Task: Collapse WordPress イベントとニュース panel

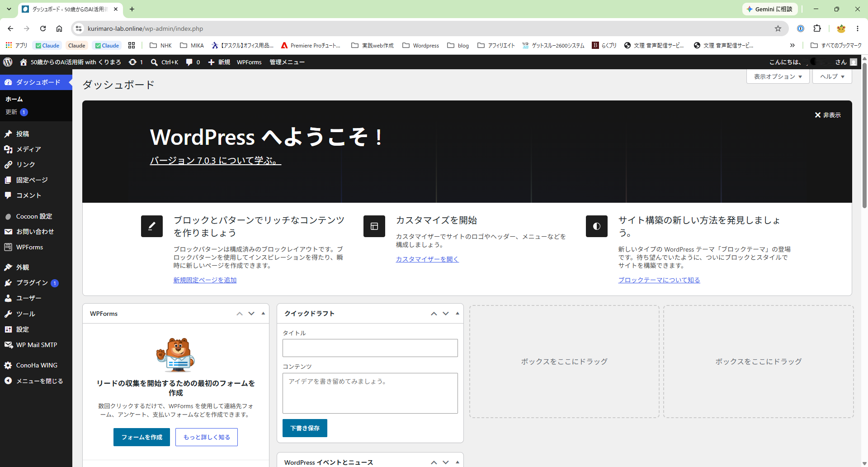Action: pyautogui.click(x=458, y=462)
